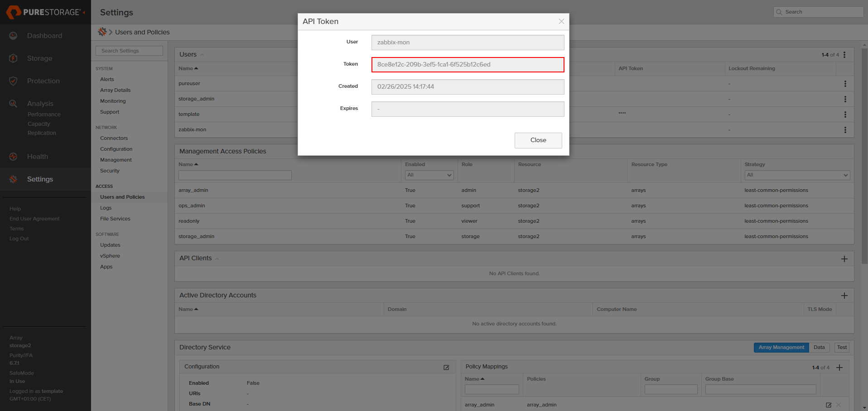Click the search magnifier icon
Viewport: 868px width, 411px height.
[x=779, y=12]
